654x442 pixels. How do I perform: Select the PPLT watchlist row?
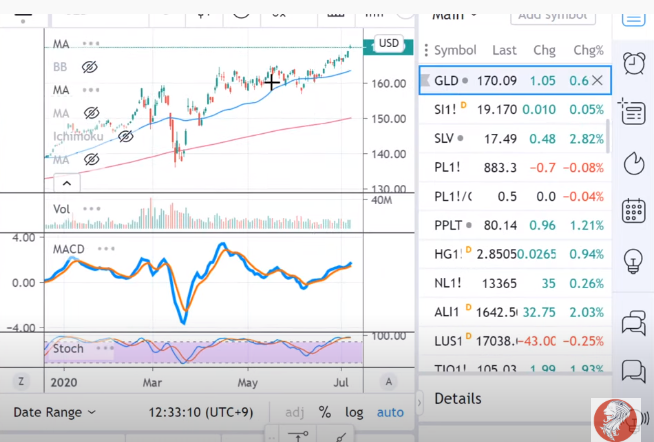515,225
